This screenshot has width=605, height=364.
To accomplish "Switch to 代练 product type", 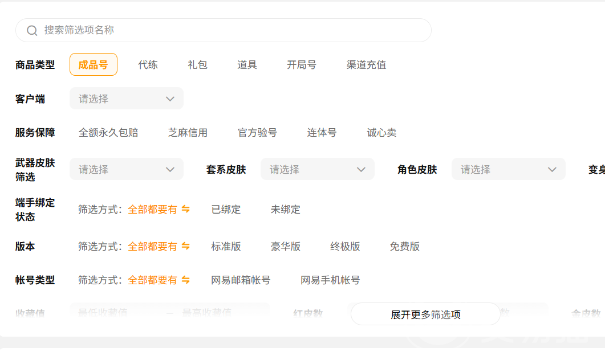I will click(x=148, y=65).
